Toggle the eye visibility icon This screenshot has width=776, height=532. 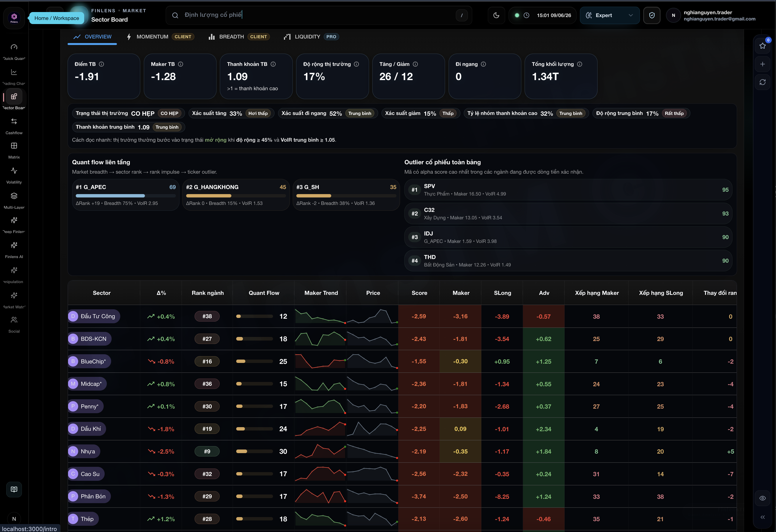pyautogui.click(x=762, y=498)
